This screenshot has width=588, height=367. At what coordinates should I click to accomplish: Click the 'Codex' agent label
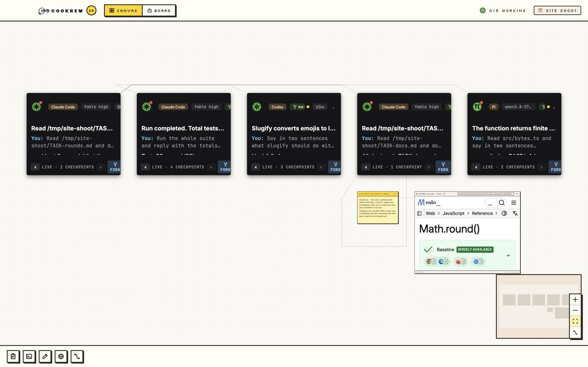pyautogui.click(x=277, y=107)
